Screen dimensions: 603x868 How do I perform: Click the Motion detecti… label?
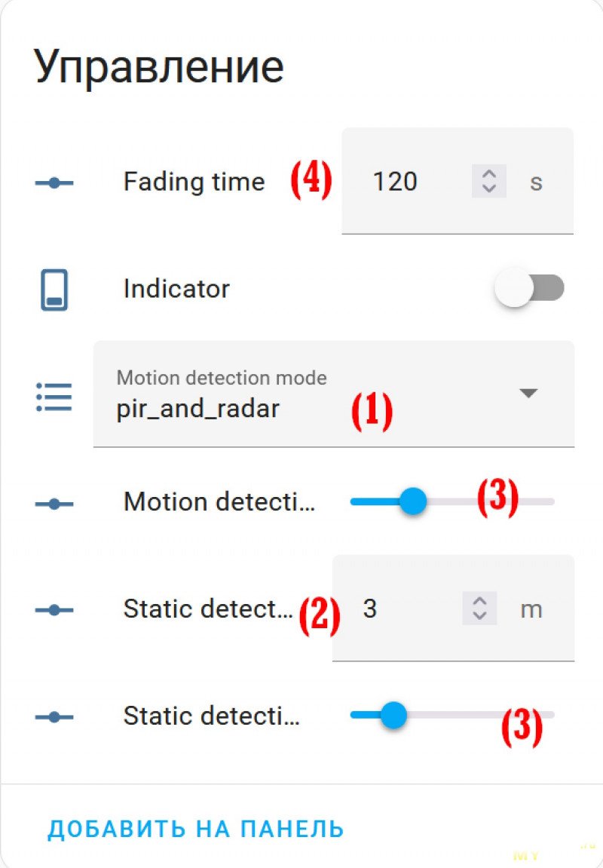point(219,501)
